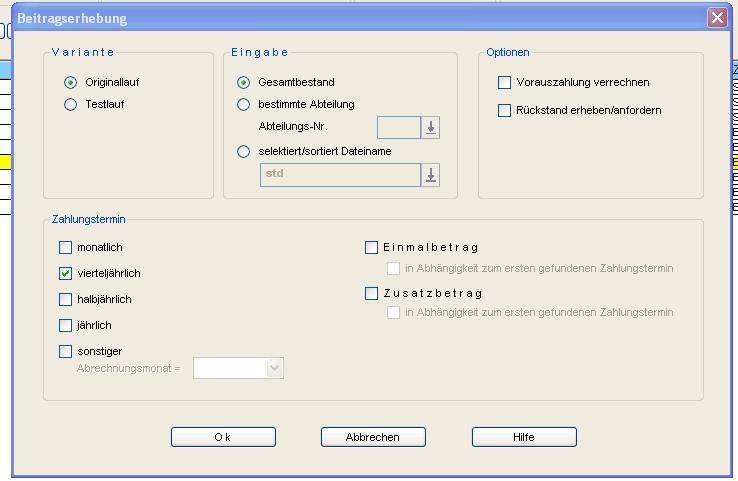738x481 pixels.
Task: Click the lookup arrow next to Abteilungs-Nr.
Action: (431, 128)
